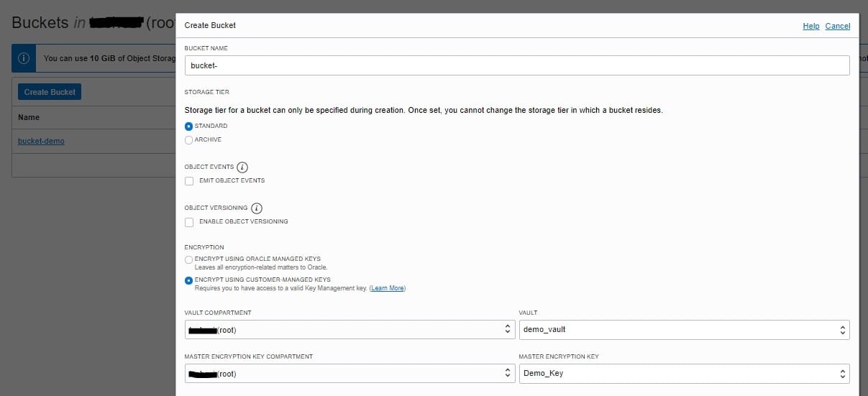The image size is (868, 396).
Task: Open the demo_vault Vault dropdown
Action: point(684,330)
